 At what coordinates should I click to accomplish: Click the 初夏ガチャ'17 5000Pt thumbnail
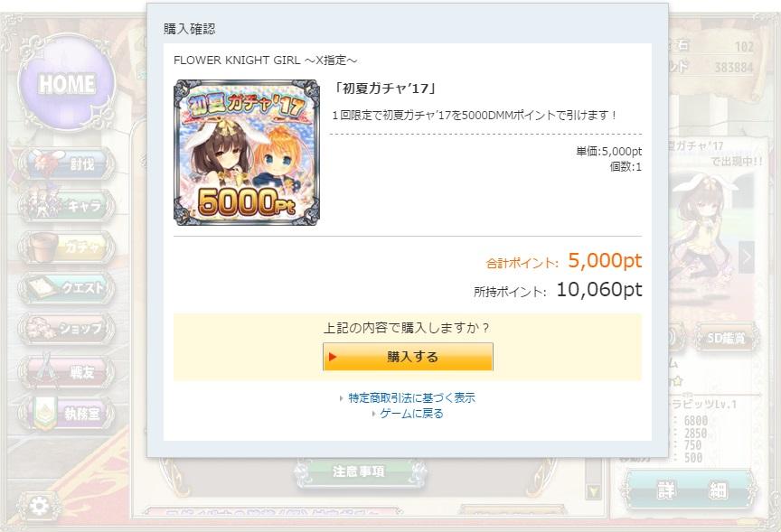pyautogui.click(x=247, y=153)
